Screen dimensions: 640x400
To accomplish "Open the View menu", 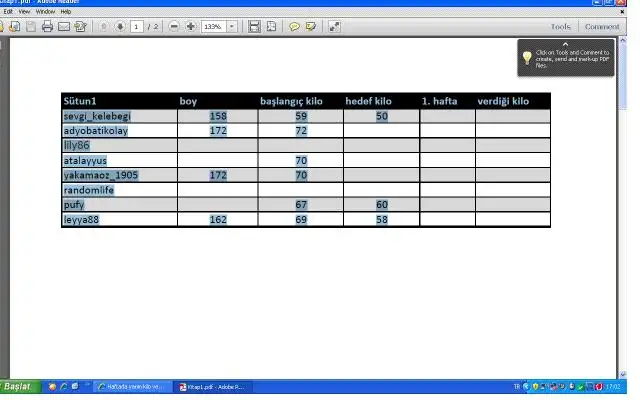I will point(24,11).
